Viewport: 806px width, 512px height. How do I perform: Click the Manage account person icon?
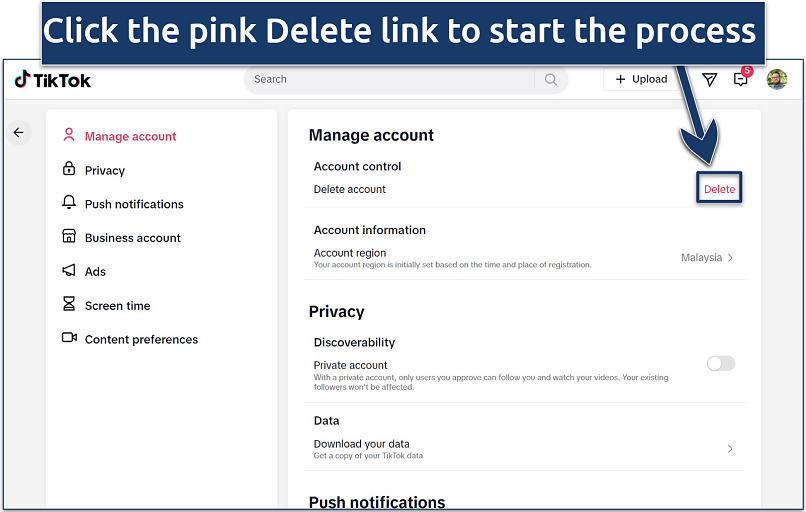point(69,135)
